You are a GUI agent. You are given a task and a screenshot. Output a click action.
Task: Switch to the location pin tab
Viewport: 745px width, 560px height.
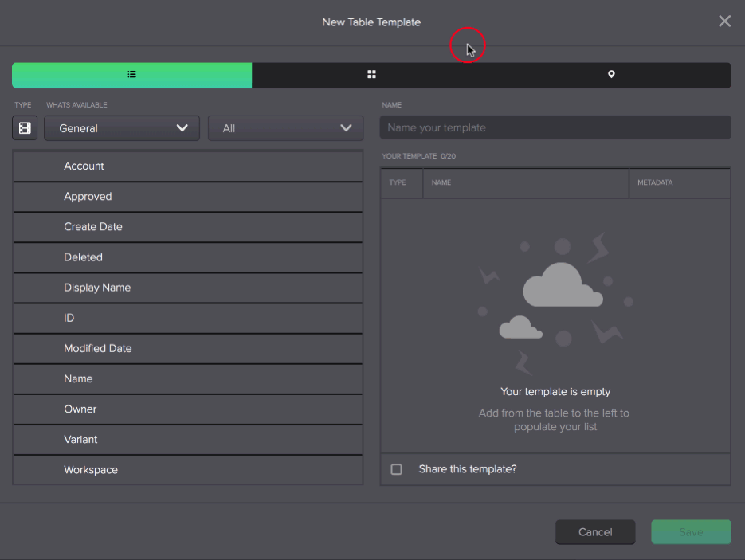click(x=611, y=75)
